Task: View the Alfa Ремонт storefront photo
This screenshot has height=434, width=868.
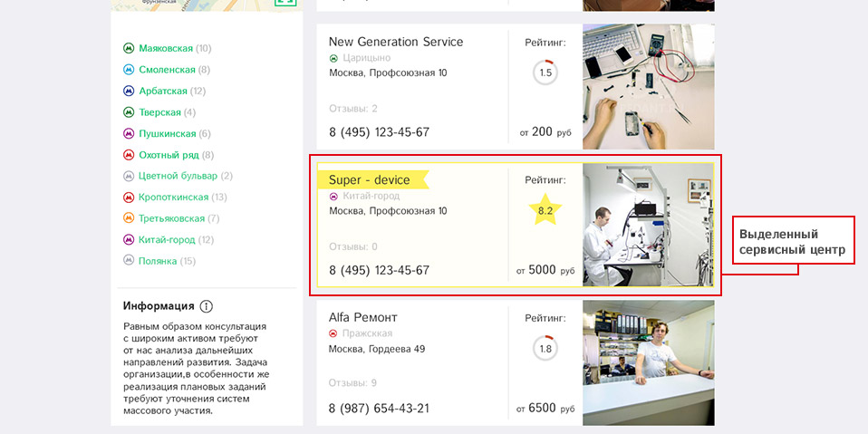Action: [x=648, y=362]
